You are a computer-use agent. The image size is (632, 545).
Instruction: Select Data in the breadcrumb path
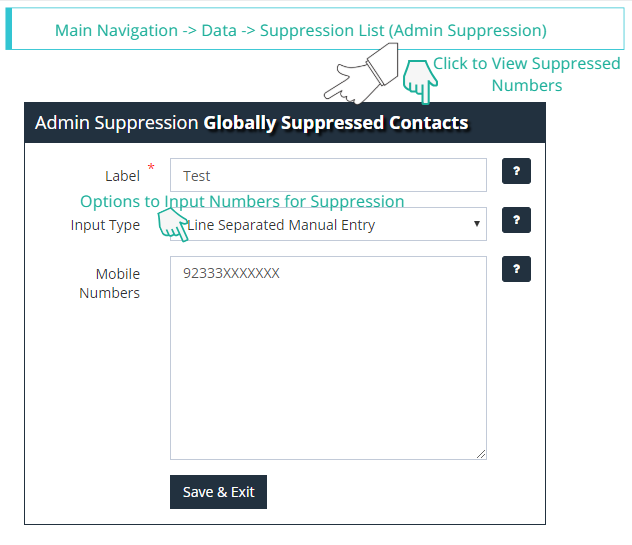point(219,30)
